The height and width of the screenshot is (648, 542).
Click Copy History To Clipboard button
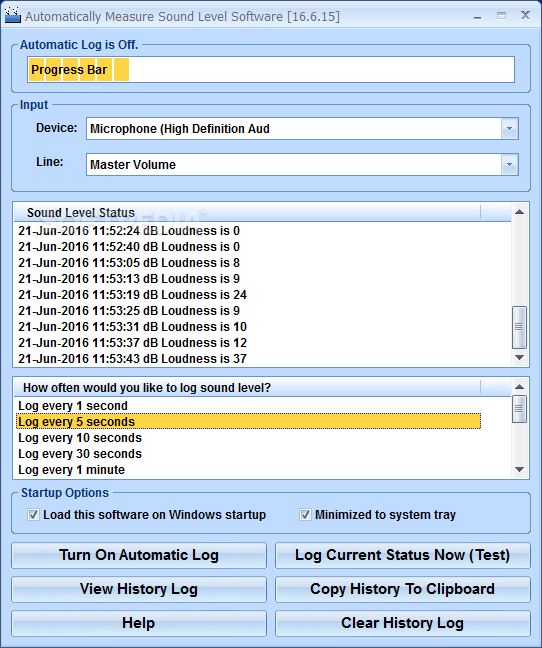pyautogui.click(x=403, y=589)
